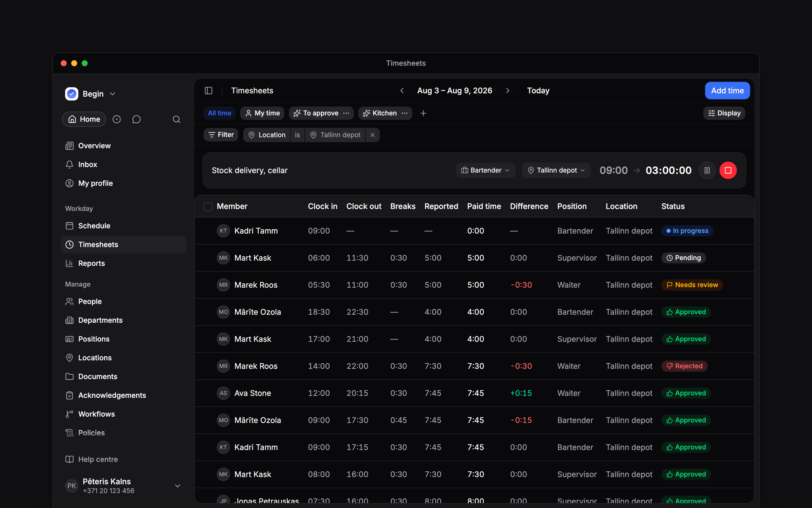Open Overview in sidebar
The width and height of the screenshot is (812, 508).
[124, 146]
